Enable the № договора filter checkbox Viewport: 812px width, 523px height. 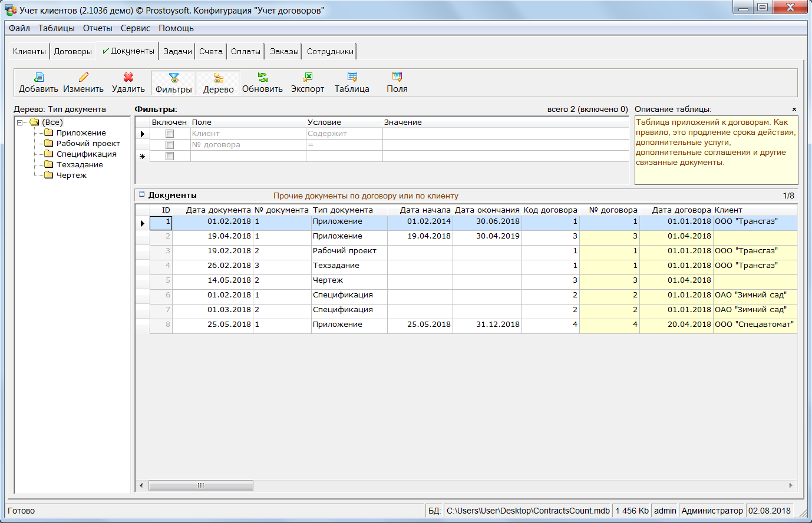pyautogui.click(x=170, y=145)
